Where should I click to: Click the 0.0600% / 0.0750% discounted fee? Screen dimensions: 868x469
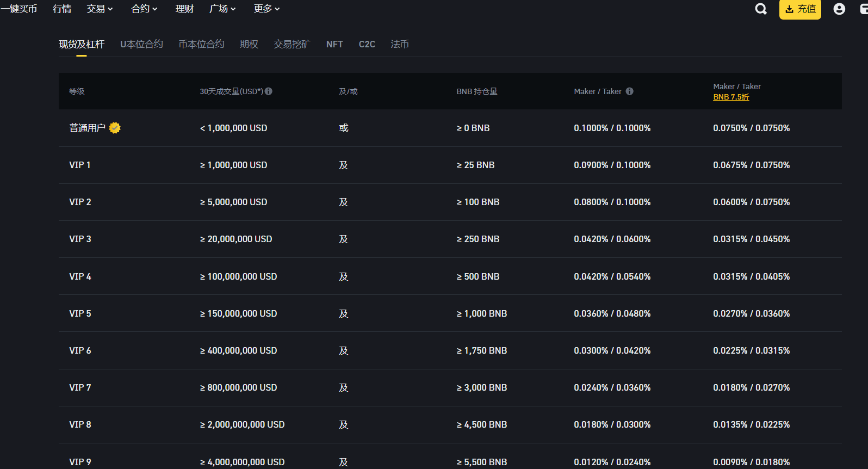click(x=751, y=202)
